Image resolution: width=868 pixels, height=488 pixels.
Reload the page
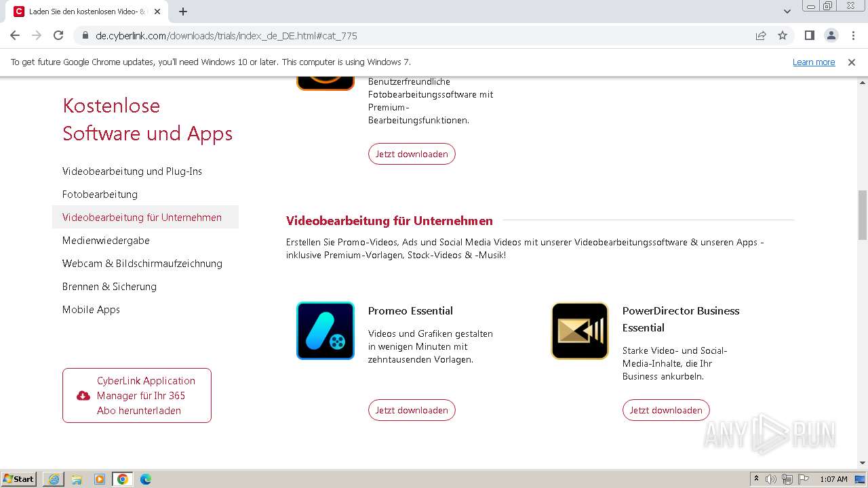point(58,35)
